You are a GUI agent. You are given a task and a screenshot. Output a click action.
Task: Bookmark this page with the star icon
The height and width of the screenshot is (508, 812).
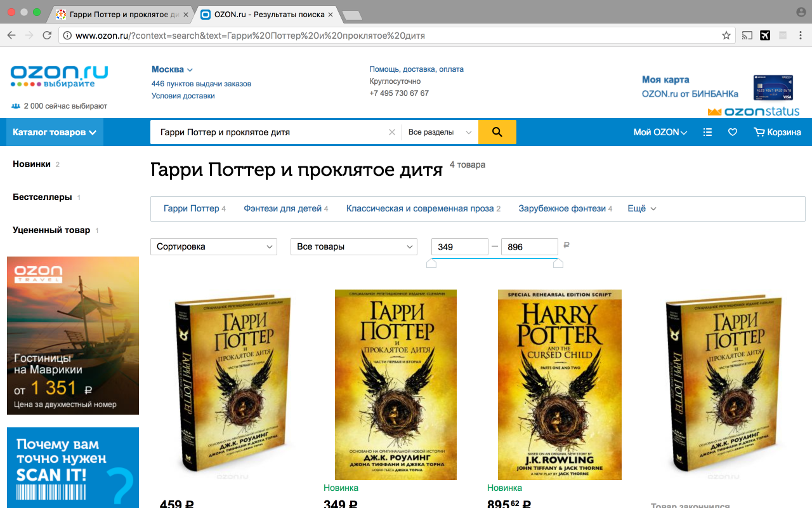click(726, 36)
